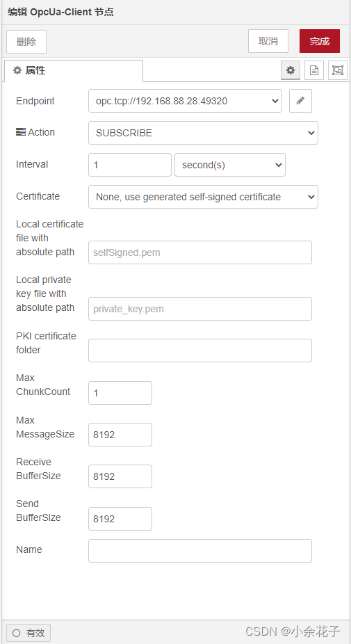Open the Action SUBSCRIBE dropdown
351x644 pixels.
(x=203, y=133)
